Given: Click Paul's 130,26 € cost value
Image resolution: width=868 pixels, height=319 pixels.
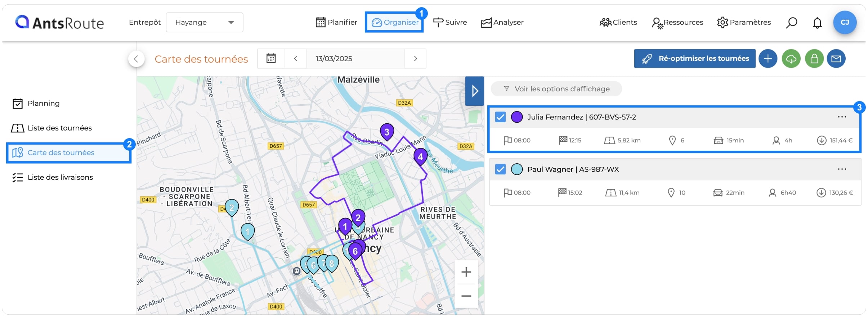Looking at the screenshot, I should (841, 192).
